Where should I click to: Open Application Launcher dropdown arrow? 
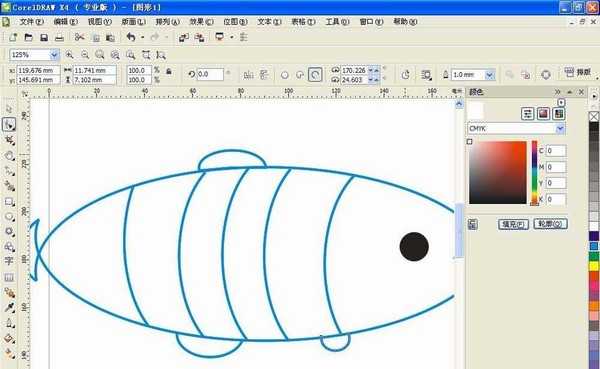tap(232, 38)
